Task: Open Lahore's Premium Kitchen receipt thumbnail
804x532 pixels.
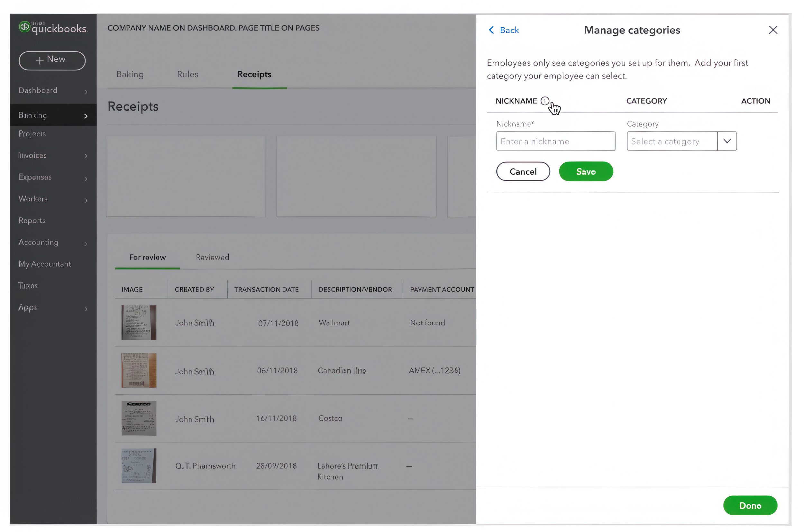Action: [139, 466]
